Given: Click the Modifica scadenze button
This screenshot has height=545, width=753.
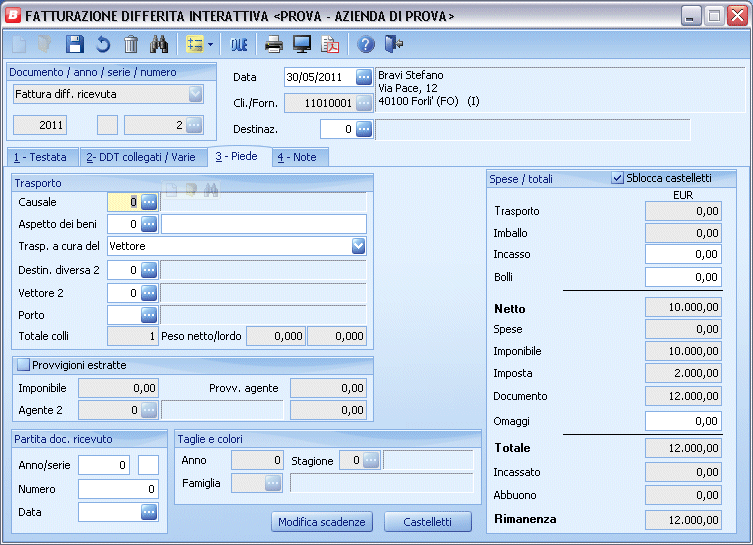Looking at the screenshot, I should (x=322, y=521).
